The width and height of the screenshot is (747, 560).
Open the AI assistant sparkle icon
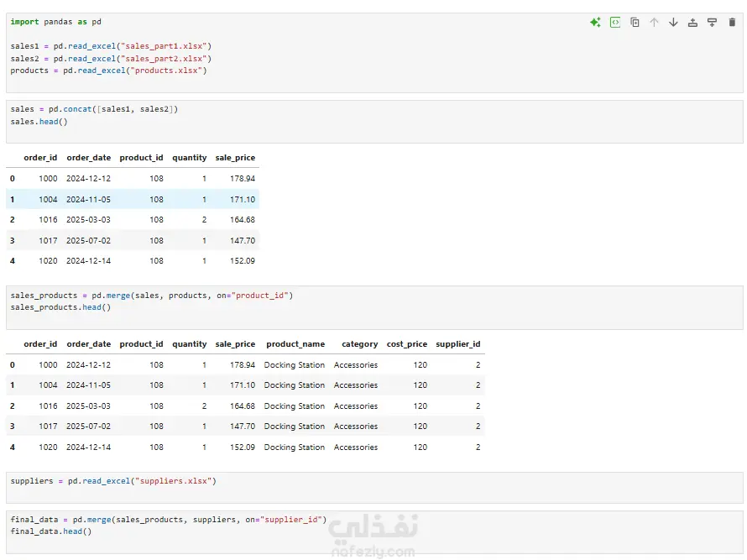click(595, 23)
